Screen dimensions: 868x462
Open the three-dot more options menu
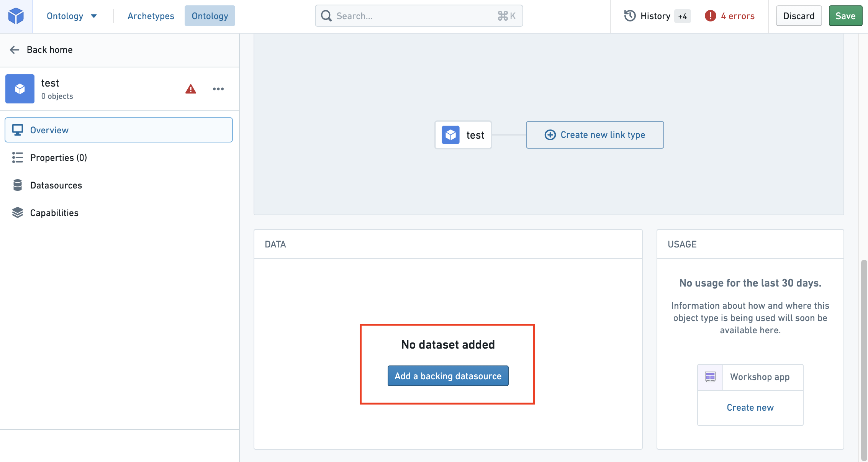point(218,89)
